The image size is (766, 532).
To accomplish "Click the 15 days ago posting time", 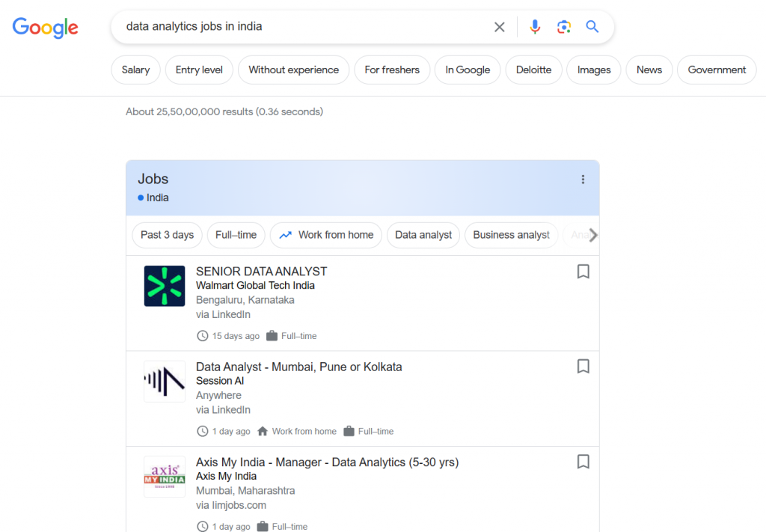I will click(x=236, y=336).
